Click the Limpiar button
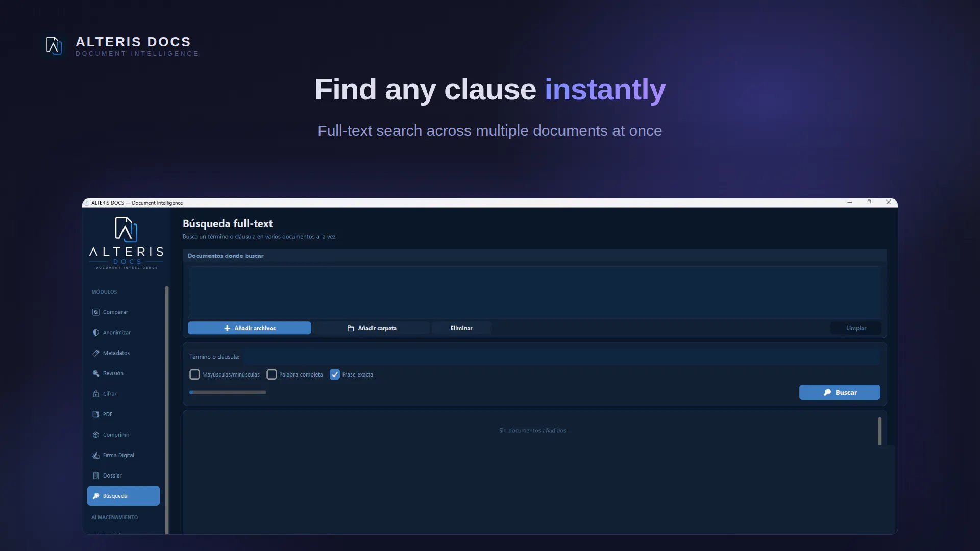 pos(856,328)
